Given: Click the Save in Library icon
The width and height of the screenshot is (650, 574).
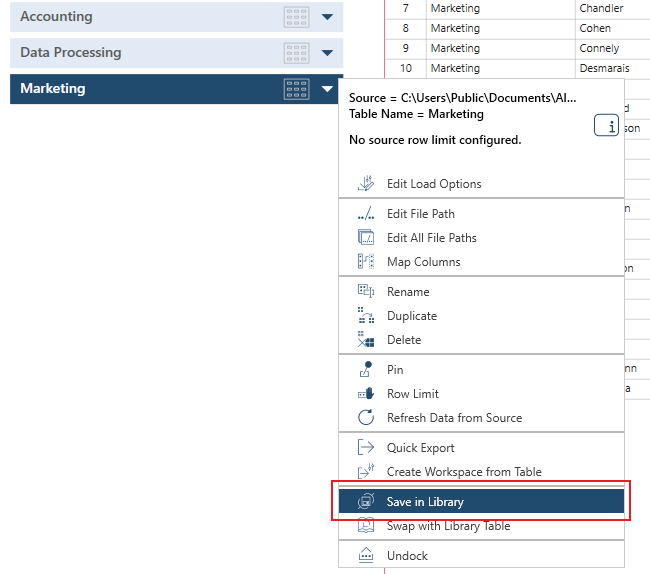Looking at the screenshot, I should click(366, 501).
